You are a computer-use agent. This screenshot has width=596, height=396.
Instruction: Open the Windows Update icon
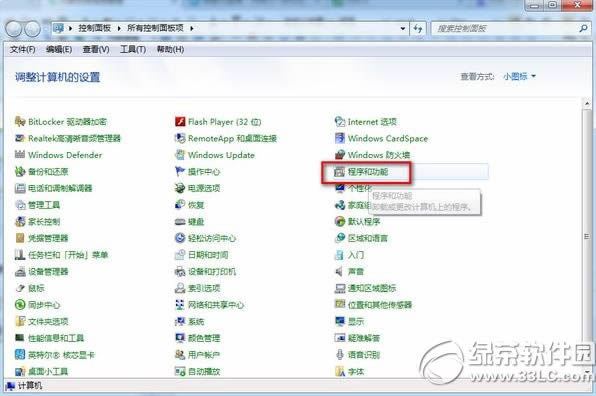coord(180,155)
